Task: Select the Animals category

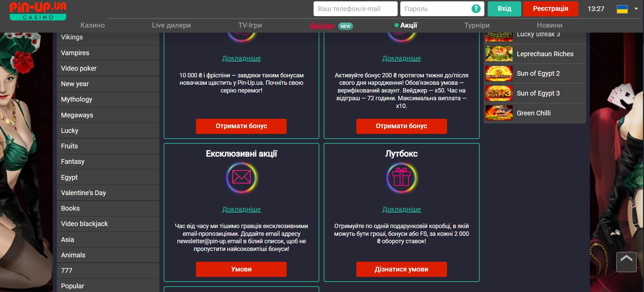Action: [x=108, y=255]
